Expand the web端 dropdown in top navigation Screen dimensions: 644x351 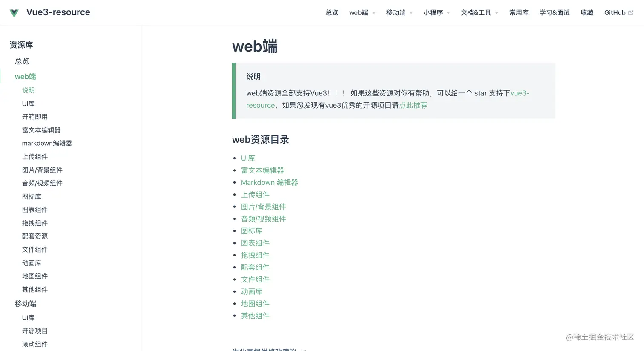click(362, 13)
